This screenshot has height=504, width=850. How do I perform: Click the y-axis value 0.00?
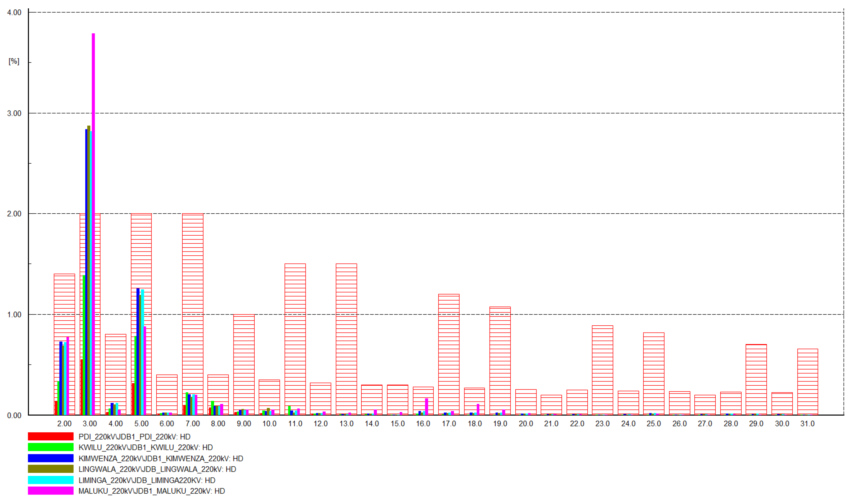[14, 416]
